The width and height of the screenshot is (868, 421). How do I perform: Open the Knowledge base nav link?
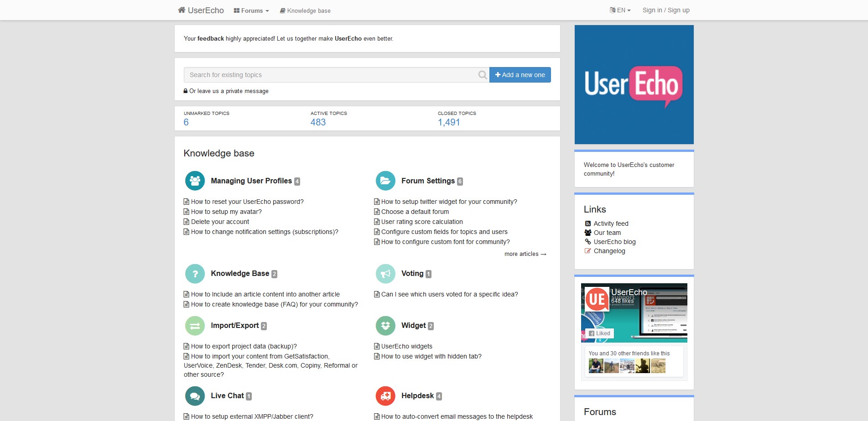tap(305, 10)
